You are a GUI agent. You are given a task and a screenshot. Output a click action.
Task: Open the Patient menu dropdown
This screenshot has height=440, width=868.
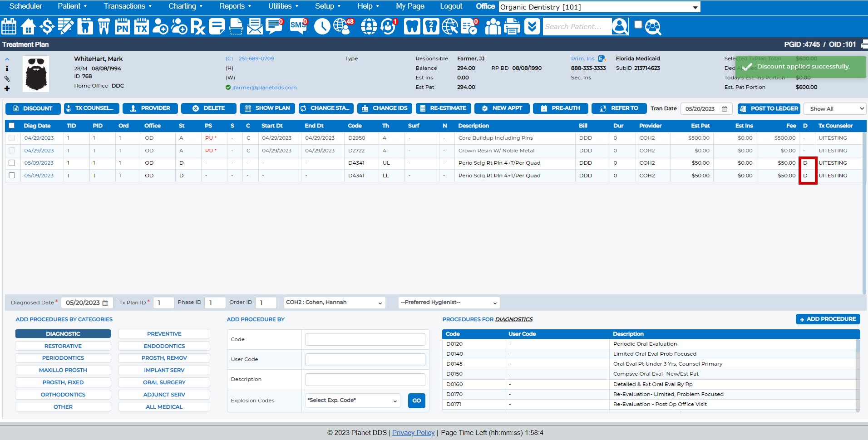point(72,6)
